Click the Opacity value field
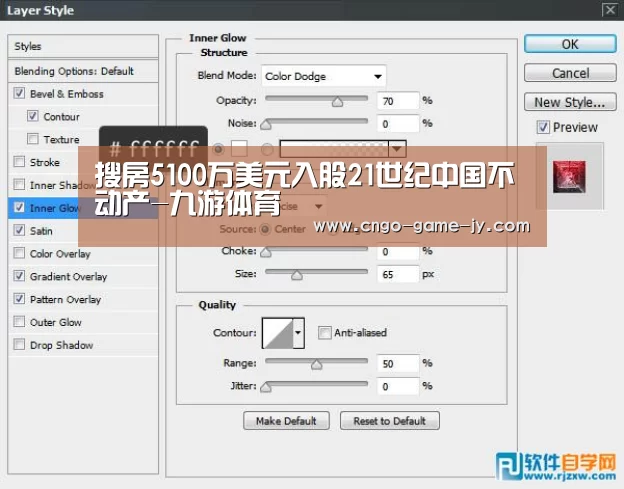This screenshot has width=624, height=489. [398, 101]
